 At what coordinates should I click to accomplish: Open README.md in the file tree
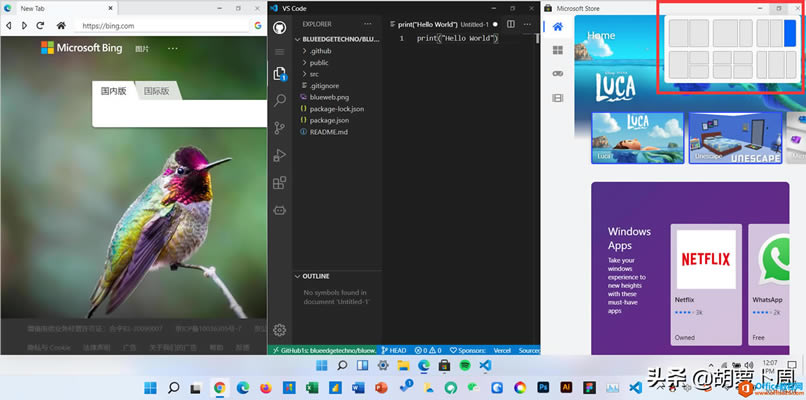(x=337, y=132)
